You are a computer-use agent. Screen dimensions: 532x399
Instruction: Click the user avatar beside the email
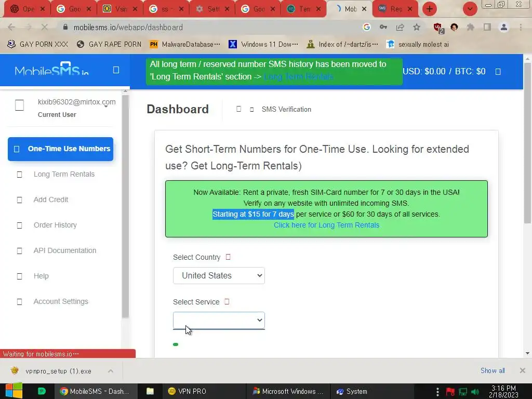20,105
